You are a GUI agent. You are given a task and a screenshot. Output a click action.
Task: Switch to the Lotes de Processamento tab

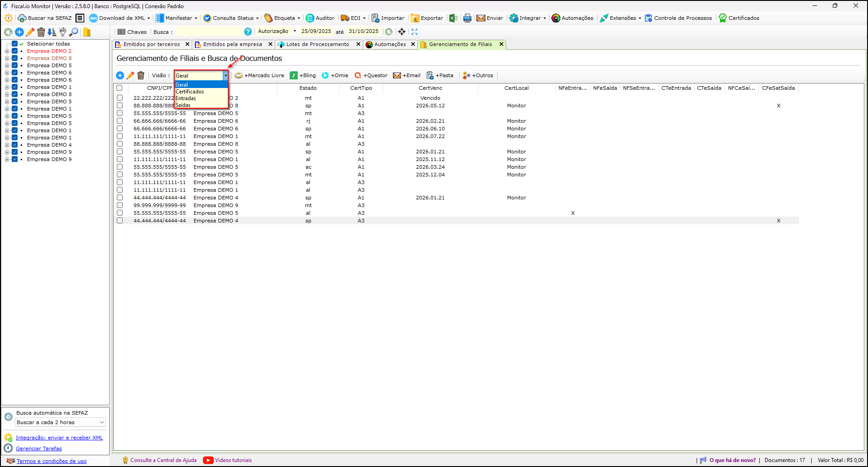(317, 44)
